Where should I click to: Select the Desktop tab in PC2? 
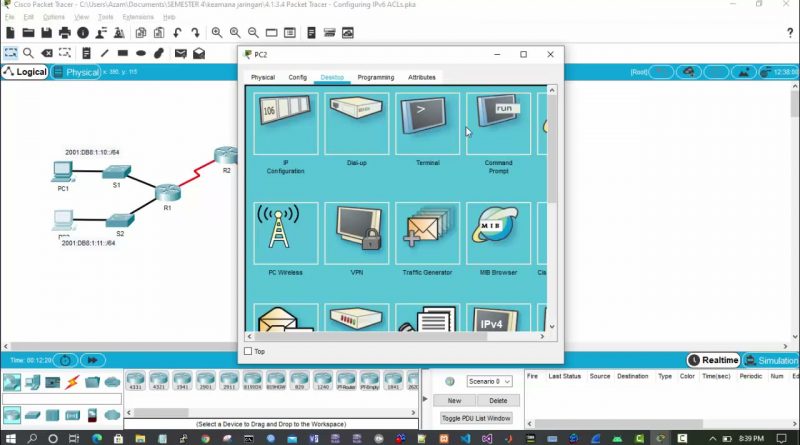click(x=332, y=77)
